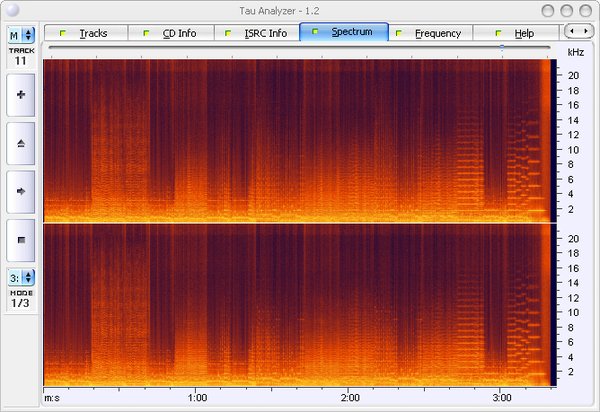The height and width of the screenshot is (412, 600).
Task: Click the round button at window top-left
Action: [x=13, y=10]
